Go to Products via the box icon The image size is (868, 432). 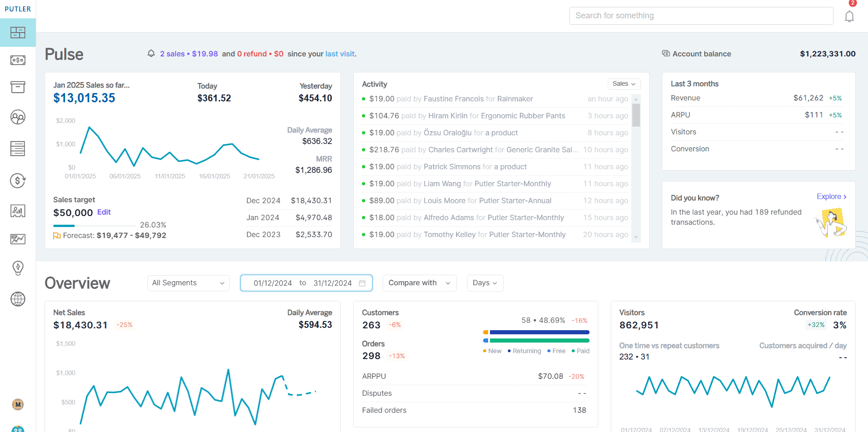click(x=18, y=87)
